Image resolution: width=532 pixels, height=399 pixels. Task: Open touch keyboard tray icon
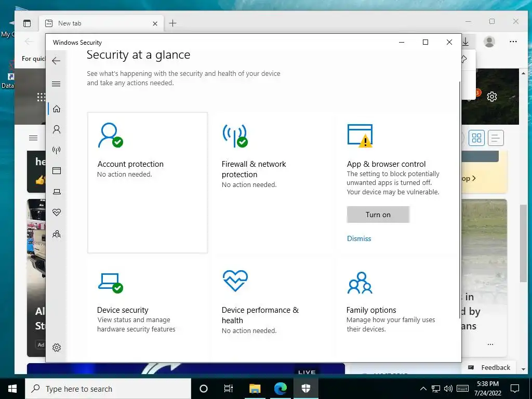[x=463, y=389]
